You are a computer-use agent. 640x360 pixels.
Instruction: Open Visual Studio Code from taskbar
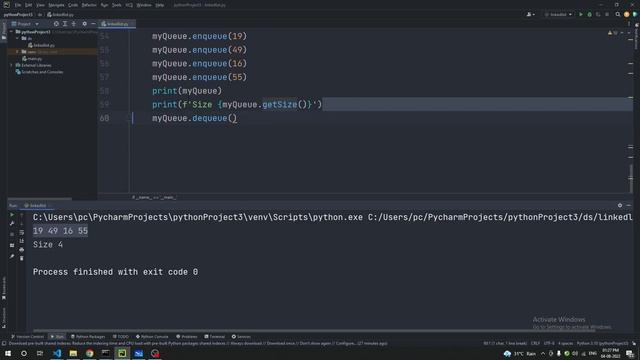[x=57, y=353]
